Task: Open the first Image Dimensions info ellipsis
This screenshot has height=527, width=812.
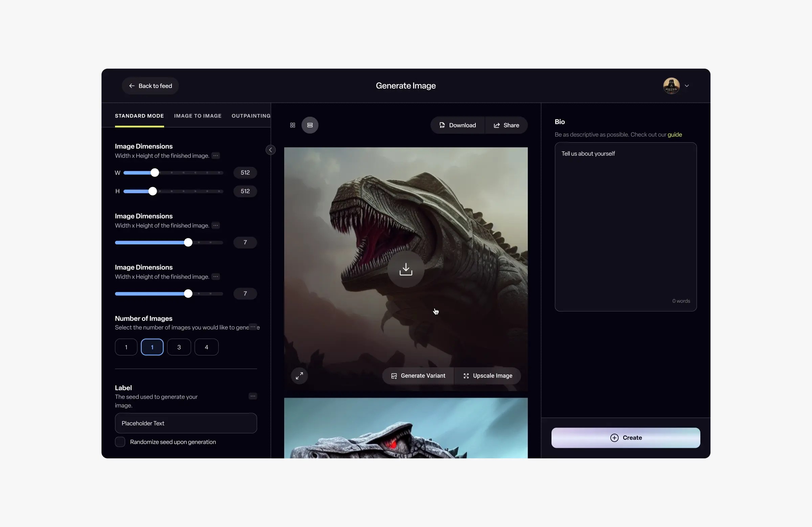Action: (x=216, y=156)
